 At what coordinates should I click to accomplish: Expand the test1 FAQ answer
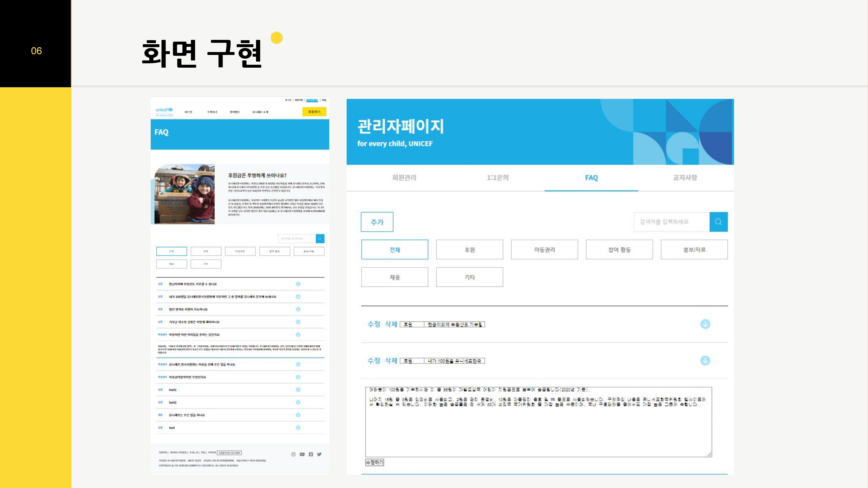(x=299, y=389)
